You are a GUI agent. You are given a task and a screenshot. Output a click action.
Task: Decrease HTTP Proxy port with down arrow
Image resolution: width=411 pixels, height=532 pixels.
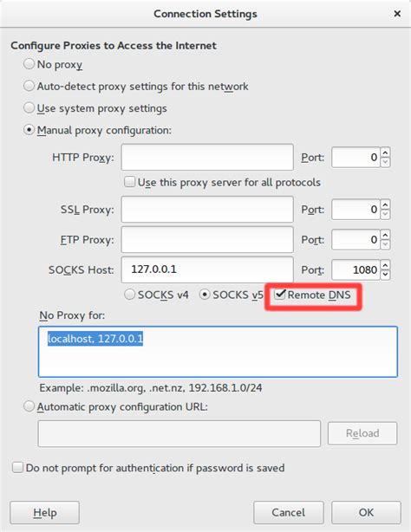tap(385, 163)
